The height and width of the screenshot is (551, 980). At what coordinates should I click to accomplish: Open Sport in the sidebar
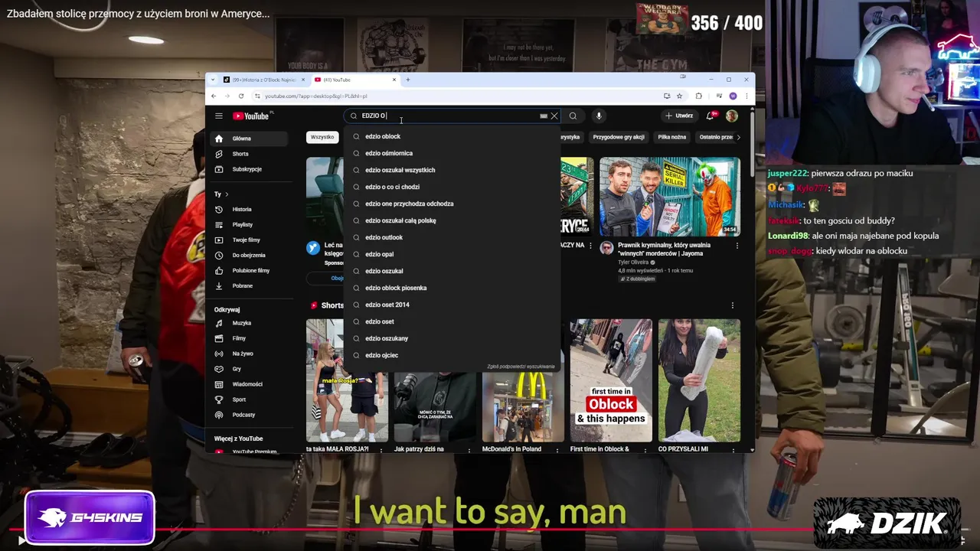click(248, 399)
